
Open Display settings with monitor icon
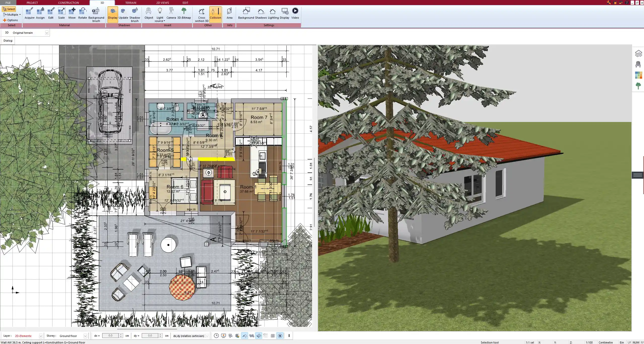coord(285,14)
